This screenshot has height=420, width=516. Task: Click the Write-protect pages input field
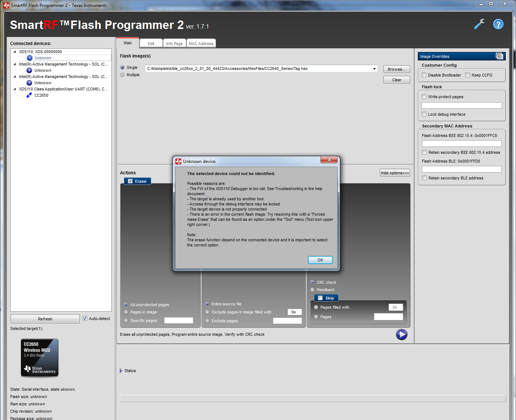tap(462, 105)
